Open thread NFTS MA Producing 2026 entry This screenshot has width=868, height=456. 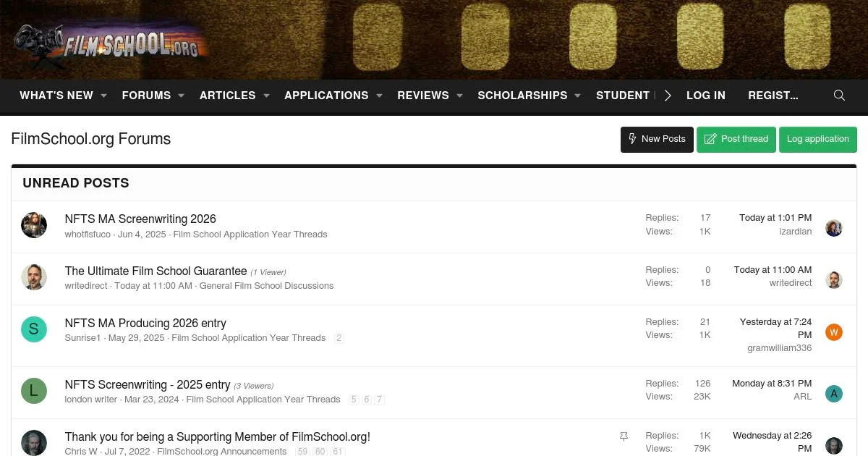(145, 323)
